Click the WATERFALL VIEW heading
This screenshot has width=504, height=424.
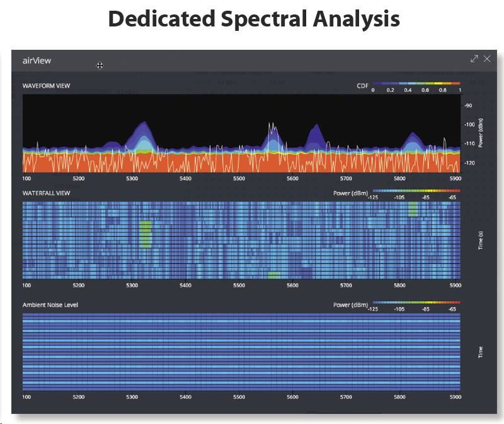pos(46,193)
